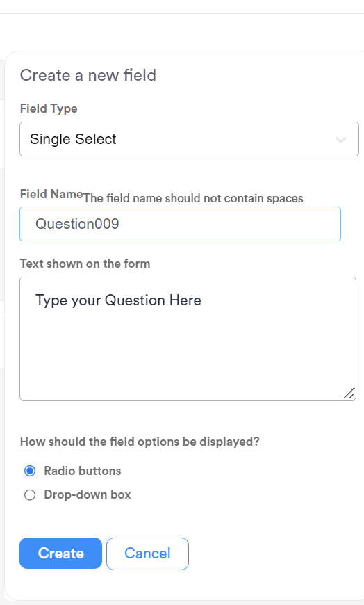Select the Drop-down box radio option
The height and width of the screenshot is (605, 364).
(x=30, y=494)
